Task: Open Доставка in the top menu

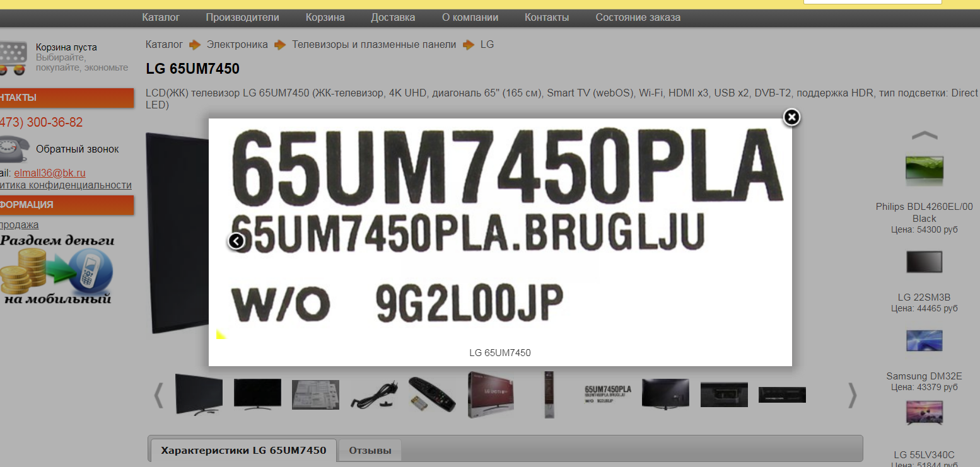Action: pyautogui.click(x=393, y=18)
